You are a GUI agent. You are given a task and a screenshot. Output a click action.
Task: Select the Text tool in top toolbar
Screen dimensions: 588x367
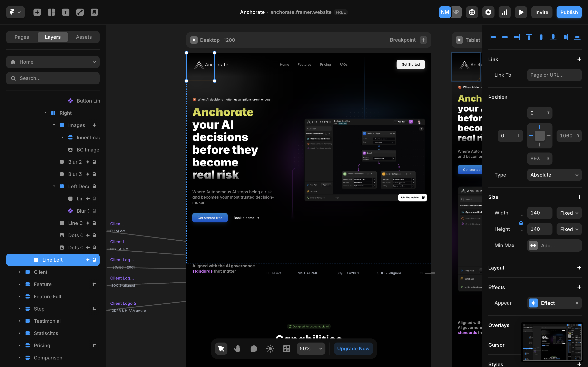66,12
